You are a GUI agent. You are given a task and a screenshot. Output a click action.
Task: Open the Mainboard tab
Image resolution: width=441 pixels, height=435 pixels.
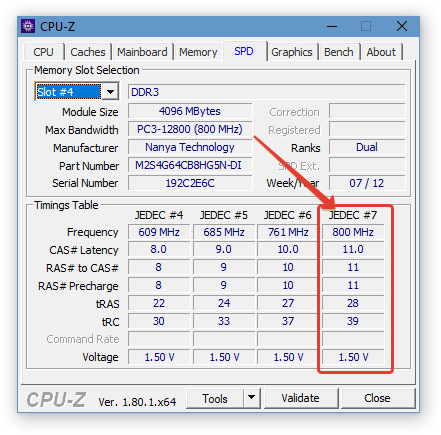click(142, 52)
